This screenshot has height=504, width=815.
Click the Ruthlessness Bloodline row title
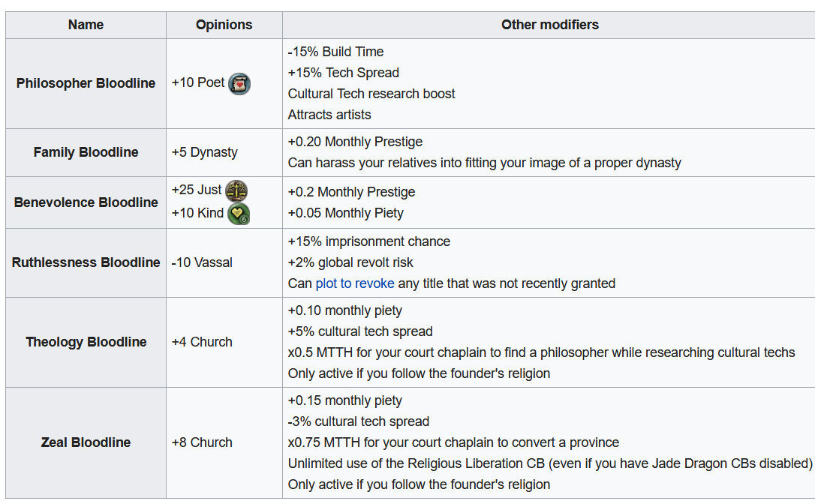click(86, 262)
